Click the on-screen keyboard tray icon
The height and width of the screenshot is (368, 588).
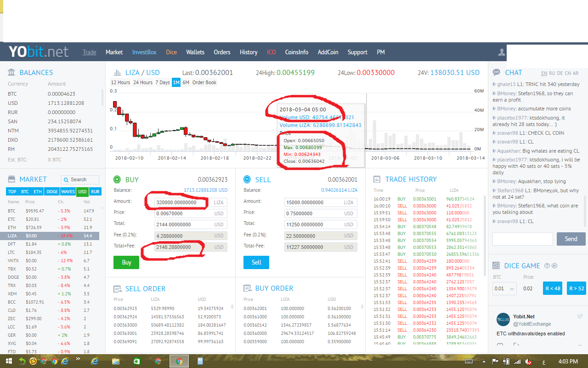pyautogui.click(x=469, y=362)
